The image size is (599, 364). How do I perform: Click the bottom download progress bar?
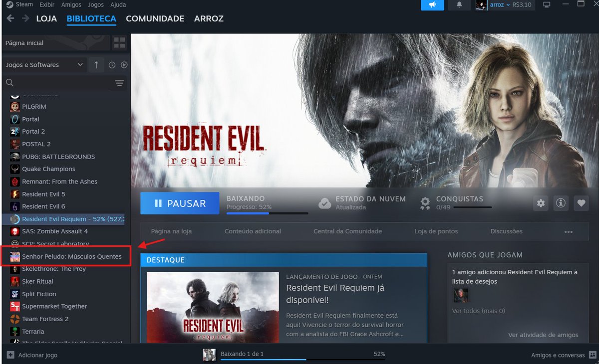[303, 359]
